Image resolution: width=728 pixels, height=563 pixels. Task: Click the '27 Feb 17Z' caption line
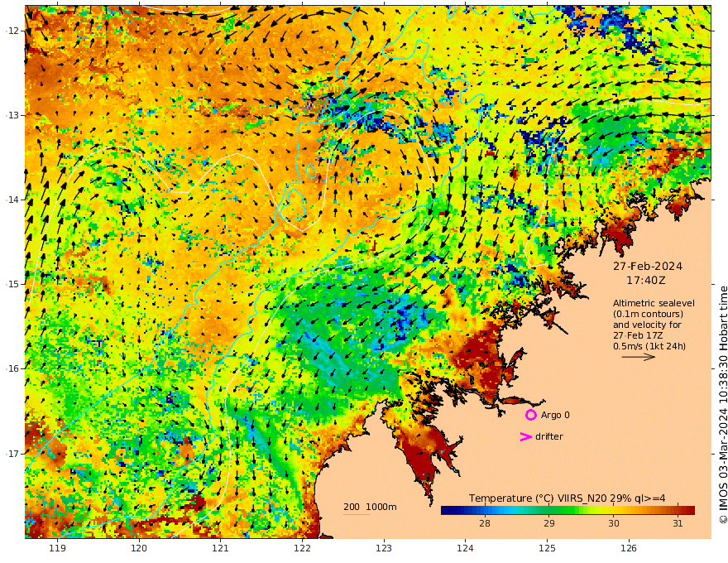[638, 335]
